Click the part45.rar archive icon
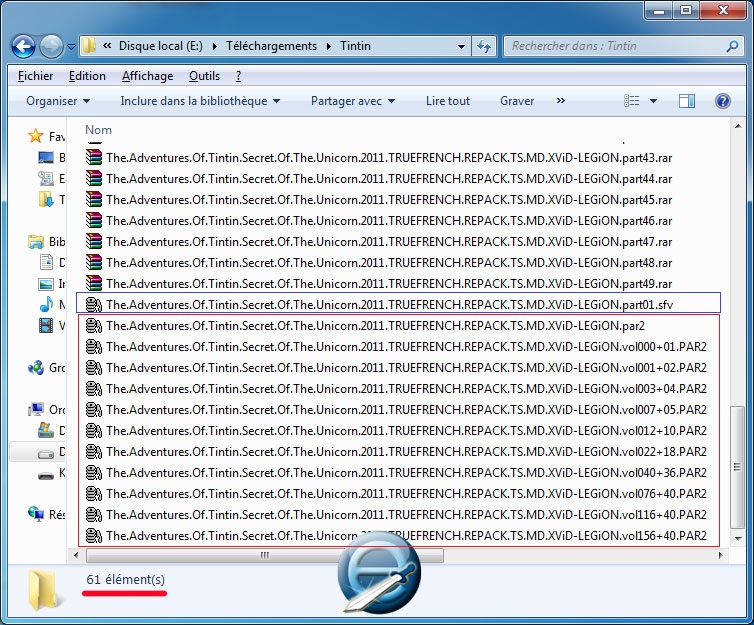The image size is (754, 625). pyautogui.click(x=94, y=200)
